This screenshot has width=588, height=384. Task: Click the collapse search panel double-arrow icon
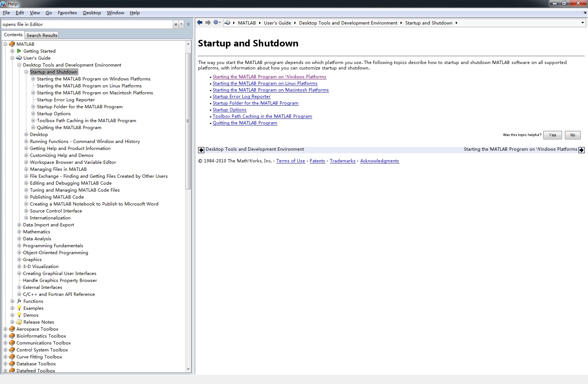coord(188,24)
